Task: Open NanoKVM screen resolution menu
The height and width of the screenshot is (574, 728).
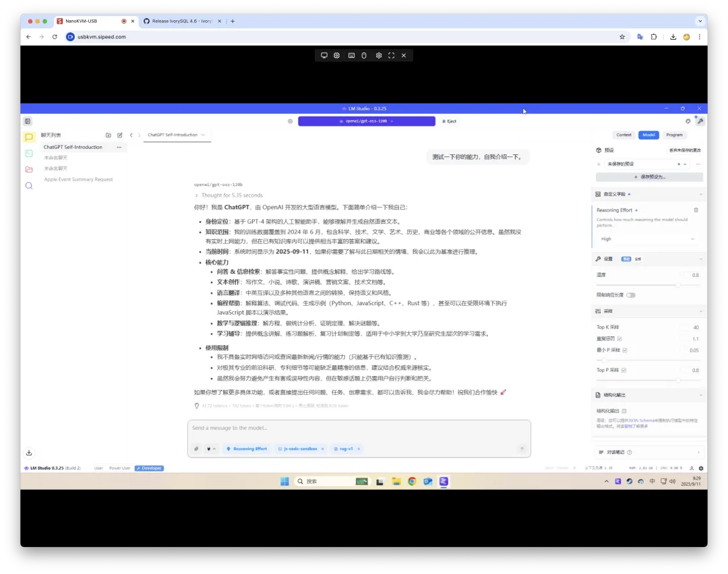Action: point(324,55)
